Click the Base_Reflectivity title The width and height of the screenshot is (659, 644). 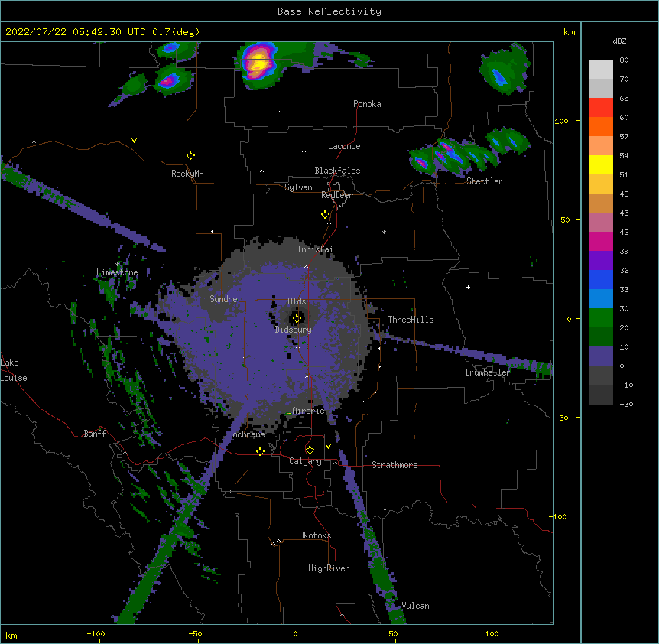click(x=329, y=11)
